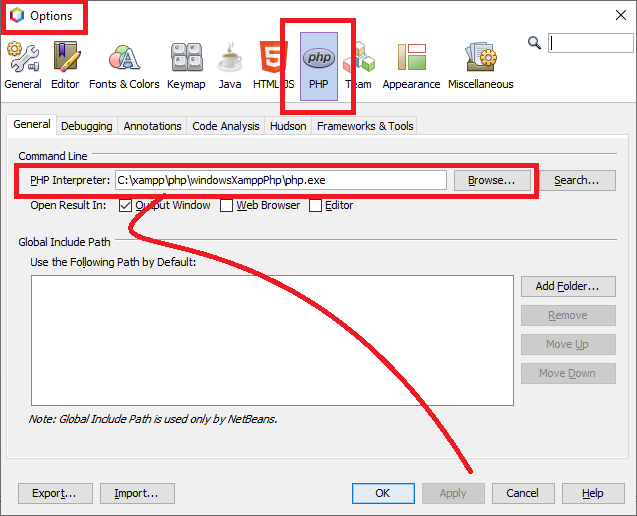
Task: Enable the Web Browser checkbox
Action: 226,206
